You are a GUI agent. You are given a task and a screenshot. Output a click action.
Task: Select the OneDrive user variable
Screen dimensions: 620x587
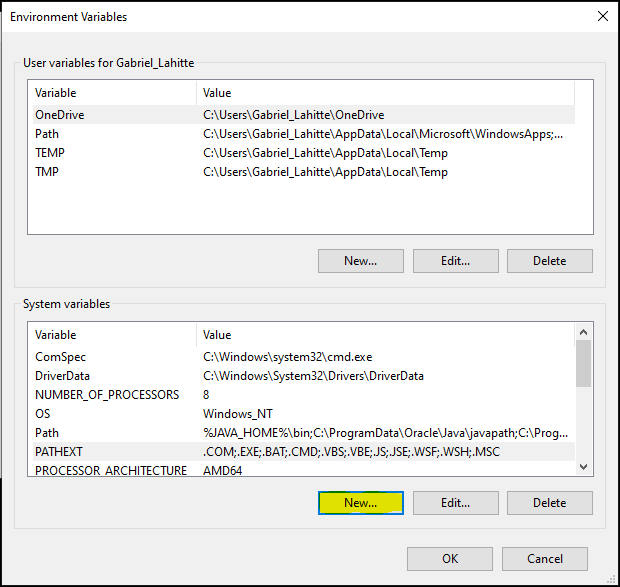click(x=60, y=115)
